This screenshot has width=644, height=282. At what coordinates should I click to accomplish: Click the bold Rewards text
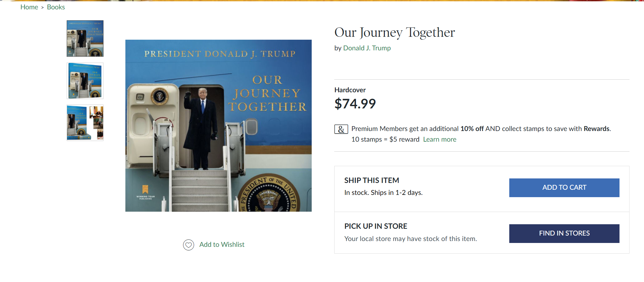[x=596, y=129]
